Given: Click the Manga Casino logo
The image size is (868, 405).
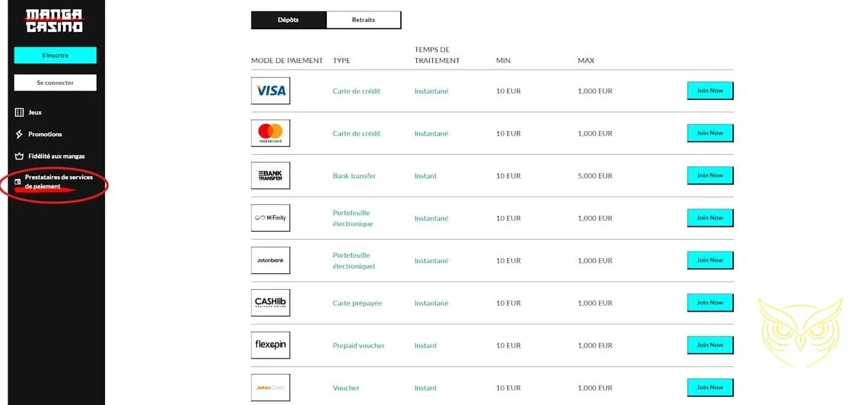Looking at the screenshot, I should tap(54, 20).
